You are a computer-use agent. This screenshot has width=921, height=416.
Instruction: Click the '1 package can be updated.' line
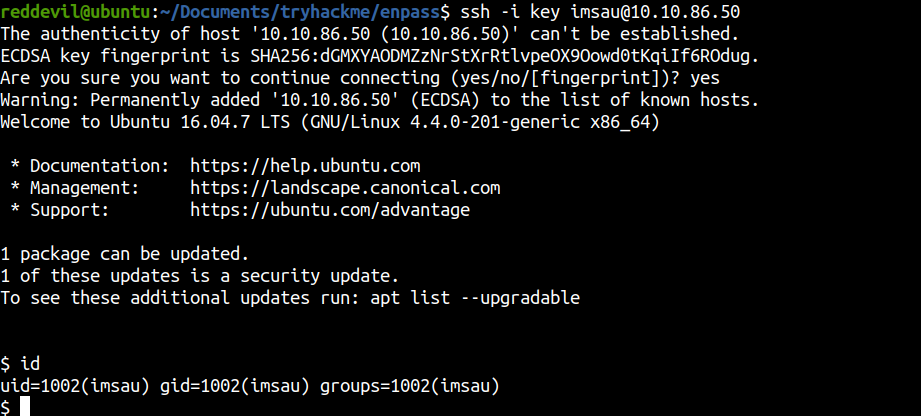click(x=125, y=254)
